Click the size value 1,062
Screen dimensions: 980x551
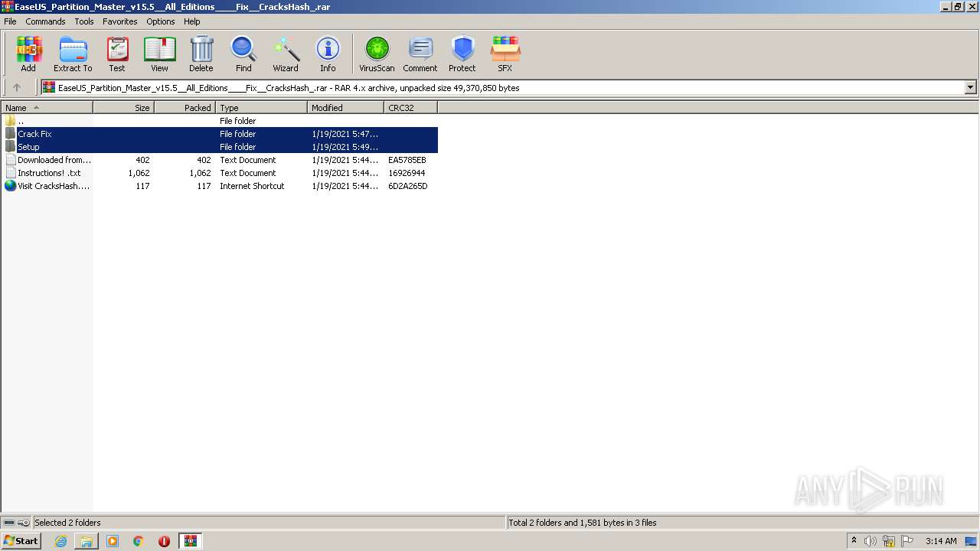click(x=139, y=173)
